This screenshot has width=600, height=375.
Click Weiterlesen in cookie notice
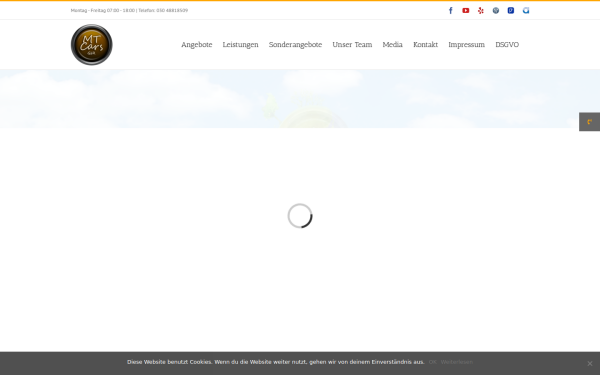457,362
